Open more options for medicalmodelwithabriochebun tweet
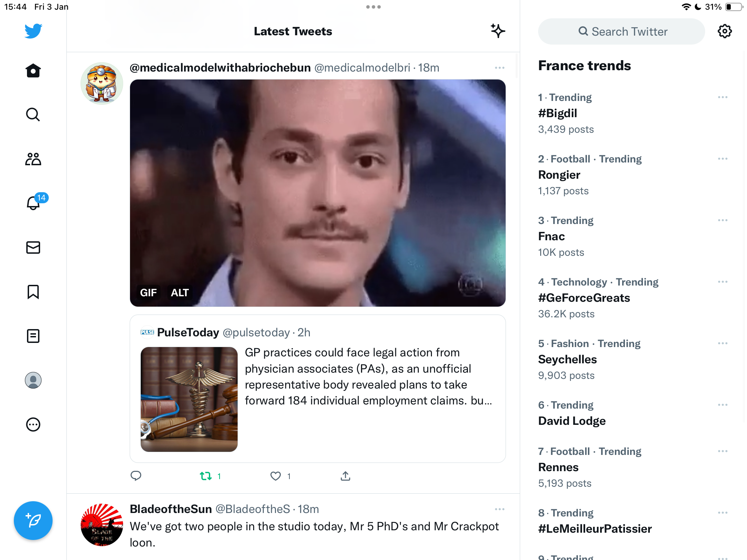 (500, 68)
